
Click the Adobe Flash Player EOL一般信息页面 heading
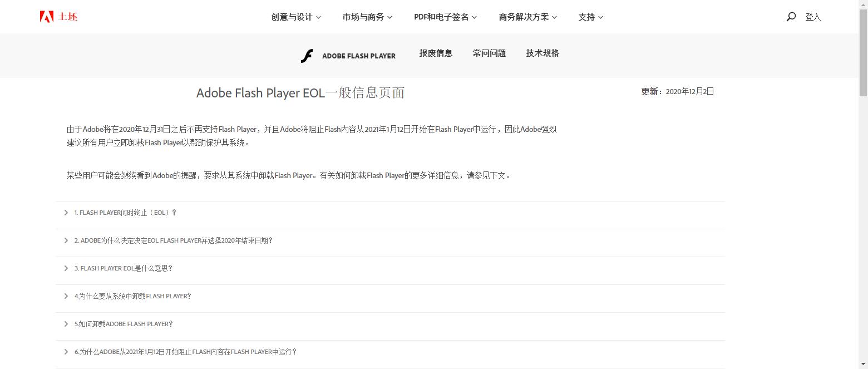tap(300, 93)
